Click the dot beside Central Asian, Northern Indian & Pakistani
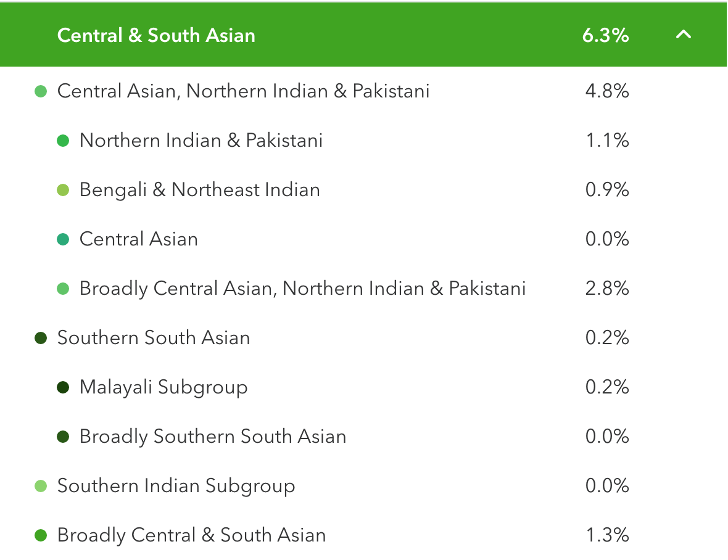Image resolution: width=728 pixels, height=560 pixels. pyautogui.click(x=41, y=91)
